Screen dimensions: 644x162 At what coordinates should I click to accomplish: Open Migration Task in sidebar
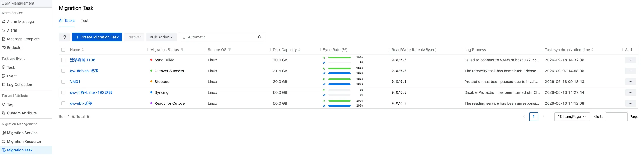pos(26,150)
